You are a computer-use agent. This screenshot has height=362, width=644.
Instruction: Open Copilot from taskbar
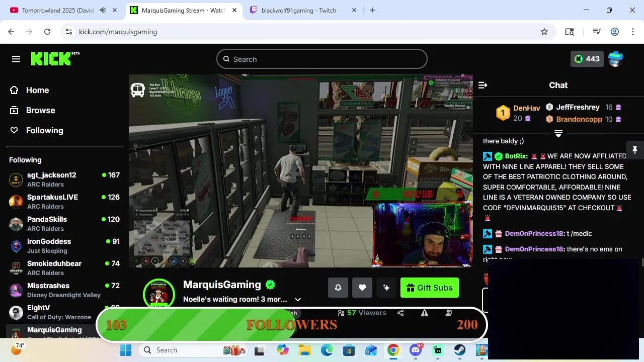282,350
